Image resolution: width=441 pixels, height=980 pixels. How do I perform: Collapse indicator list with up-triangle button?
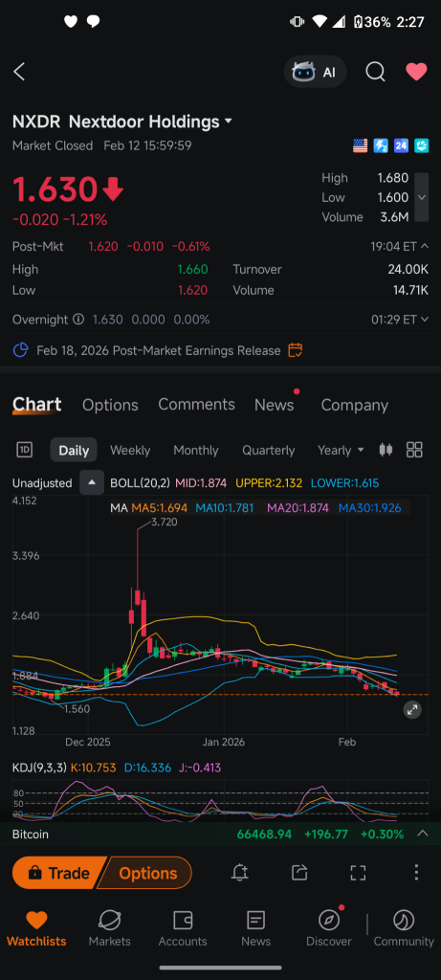[92, 483]
